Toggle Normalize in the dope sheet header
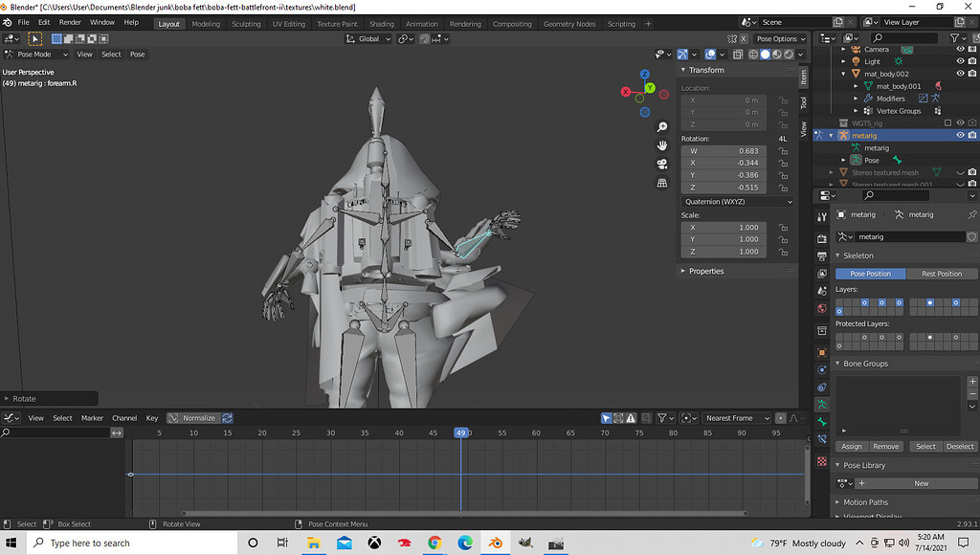 (x=196, y=417)
